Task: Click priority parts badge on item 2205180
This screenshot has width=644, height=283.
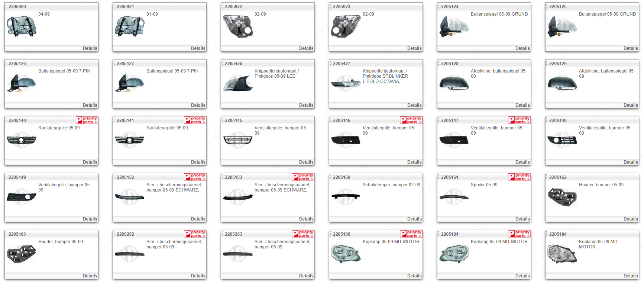Action: click(411, 234)
